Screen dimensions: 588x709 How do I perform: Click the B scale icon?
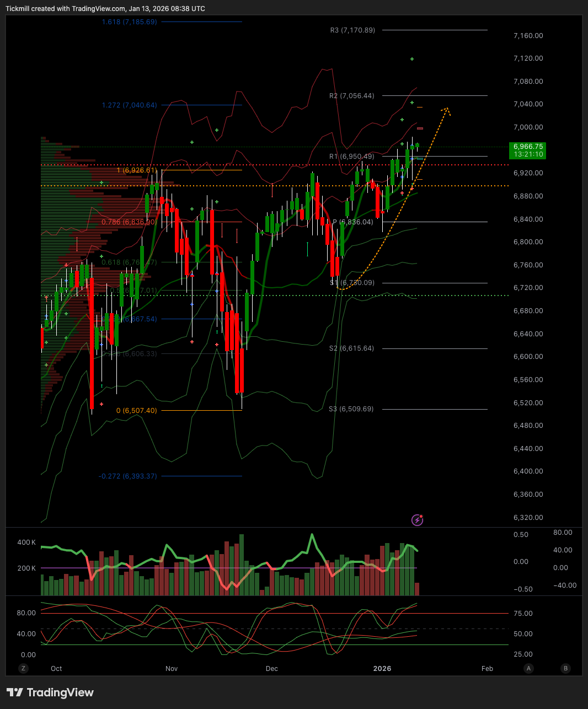click(565, 668)
